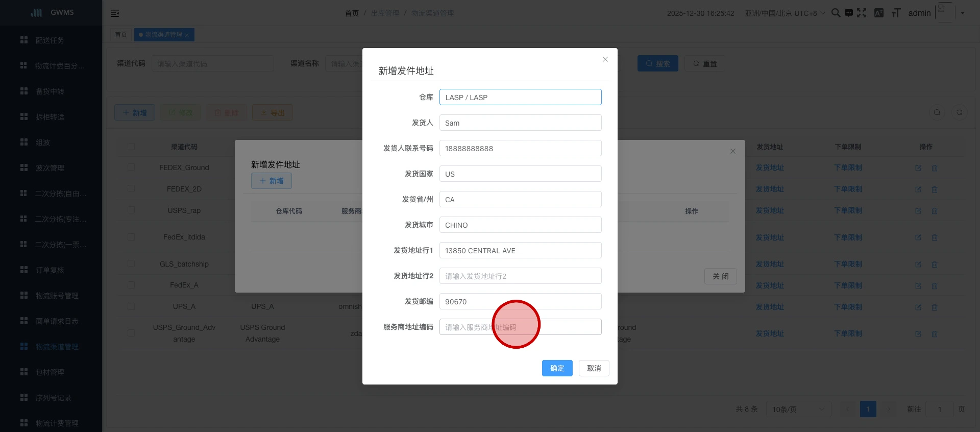Check the FedEx_A row checkbox

click(131, 285)
